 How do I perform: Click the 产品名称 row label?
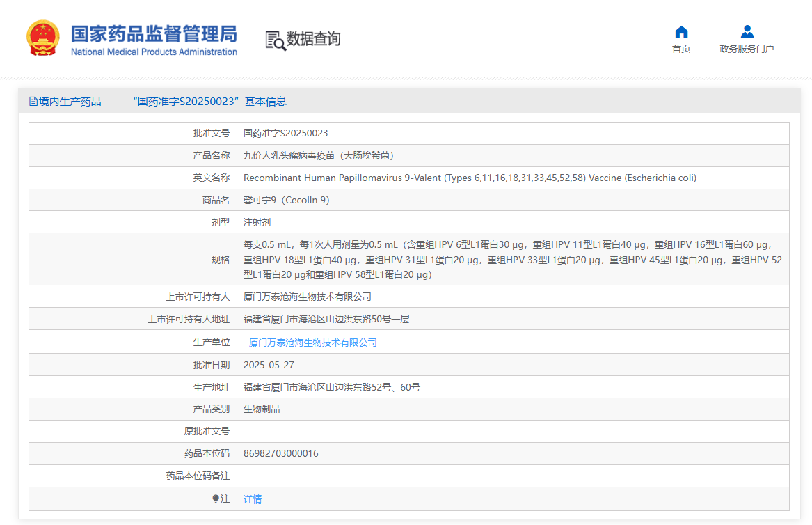point(212,155)
